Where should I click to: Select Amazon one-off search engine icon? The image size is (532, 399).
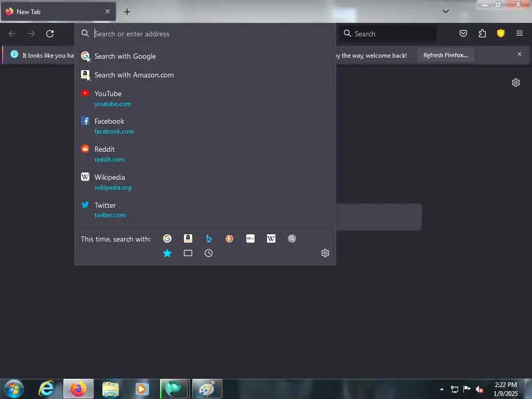point(188,238)
